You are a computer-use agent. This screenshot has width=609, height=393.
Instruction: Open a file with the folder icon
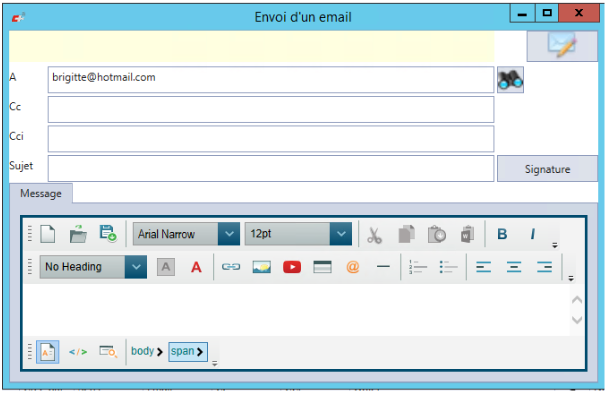click(x=78, y=235)
